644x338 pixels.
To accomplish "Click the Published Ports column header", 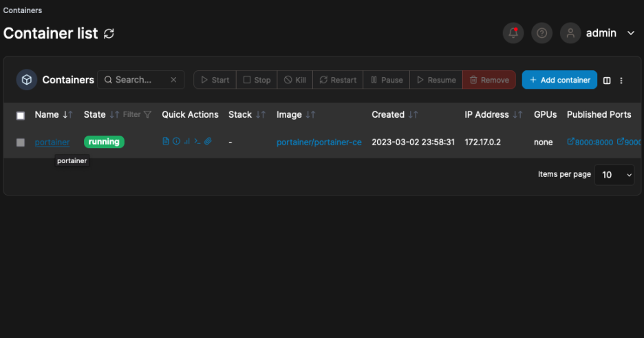I will coord(599,114).
